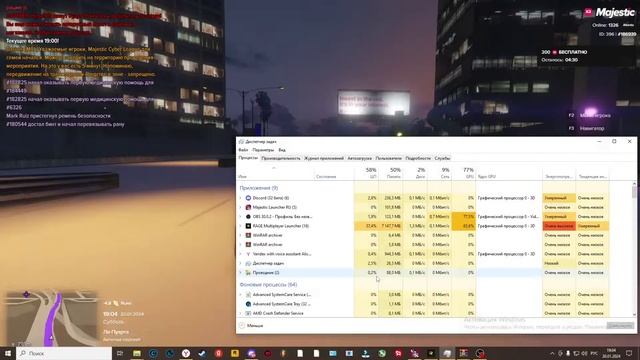This screenshot has height=360, width=640.
Task: Click the red Очень высокое power cell
Action: tap(559, 226)
